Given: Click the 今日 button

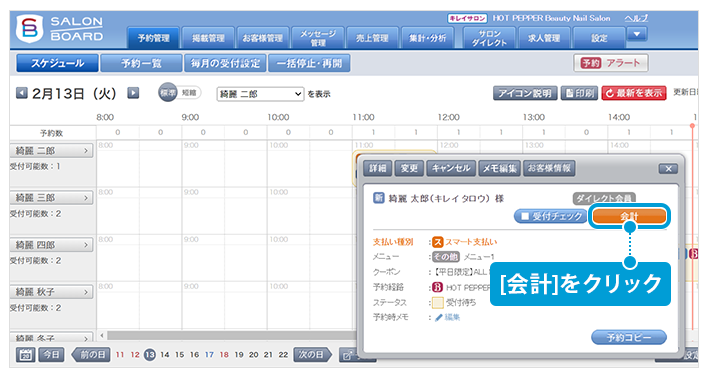Looking at the screenshot, I should (51, 354).
